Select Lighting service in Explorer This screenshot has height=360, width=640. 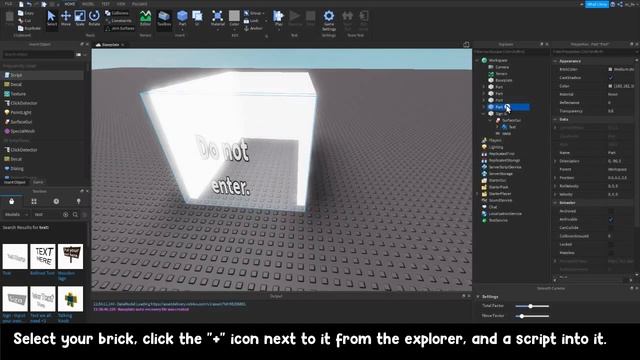(x=493, y=147)
